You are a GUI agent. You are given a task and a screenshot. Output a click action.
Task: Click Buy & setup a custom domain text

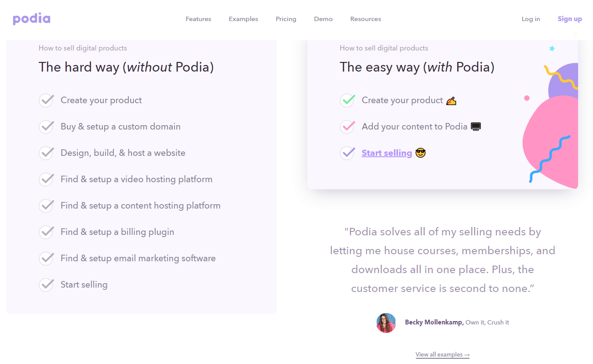(x=120, y=126)
